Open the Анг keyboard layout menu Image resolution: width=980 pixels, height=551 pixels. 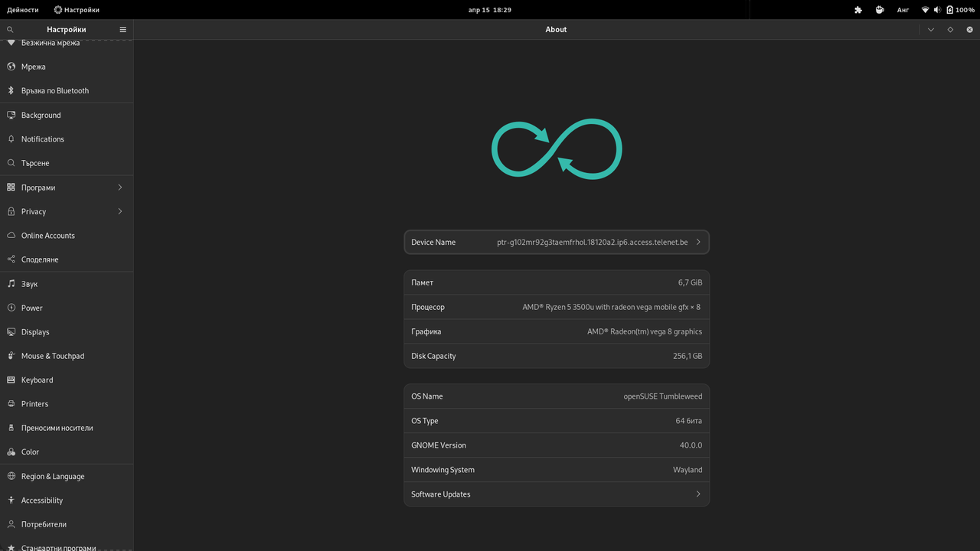click(903, 10)
